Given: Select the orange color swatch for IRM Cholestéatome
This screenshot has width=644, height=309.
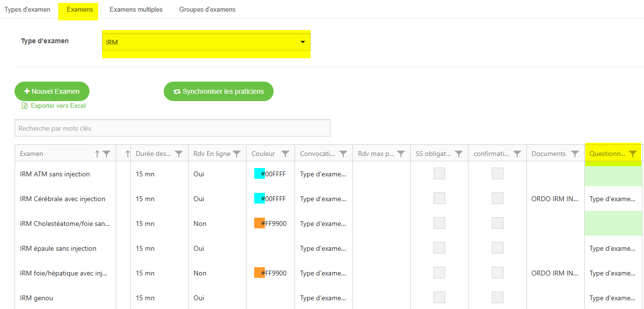Looking at the screenshot, I should pyautogui.click(x=259, y=223).
